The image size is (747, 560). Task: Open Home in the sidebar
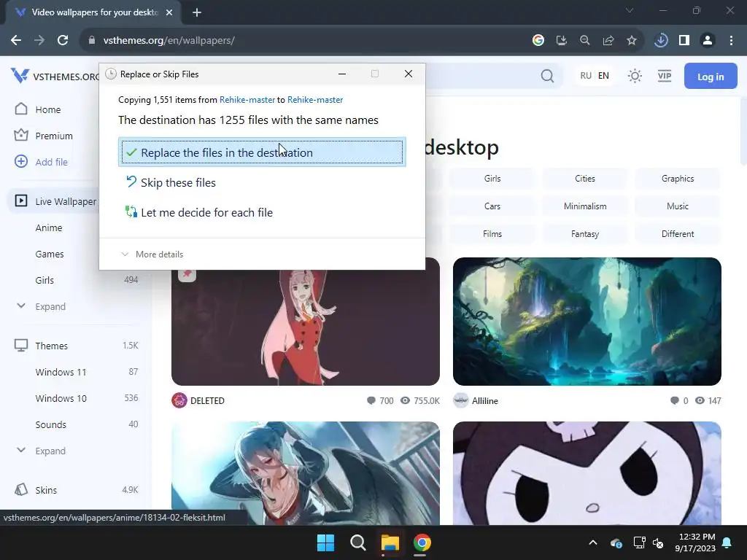[47, 109]
